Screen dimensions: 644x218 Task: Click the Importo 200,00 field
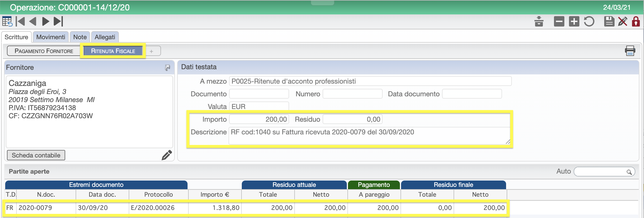259,119
